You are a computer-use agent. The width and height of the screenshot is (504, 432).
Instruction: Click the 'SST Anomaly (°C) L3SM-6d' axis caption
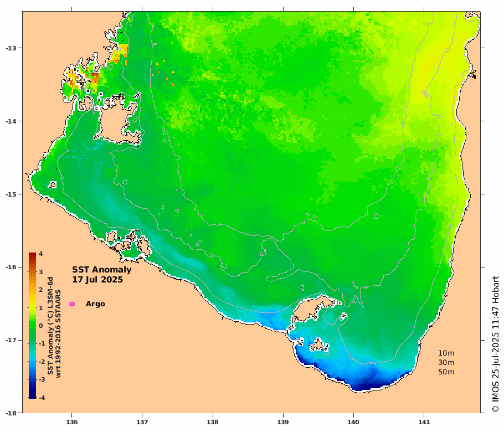pos(50,326)
